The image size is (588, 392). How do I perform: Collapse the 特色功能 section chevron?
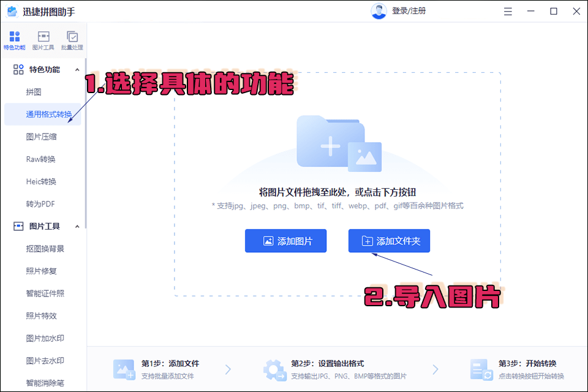77,69
